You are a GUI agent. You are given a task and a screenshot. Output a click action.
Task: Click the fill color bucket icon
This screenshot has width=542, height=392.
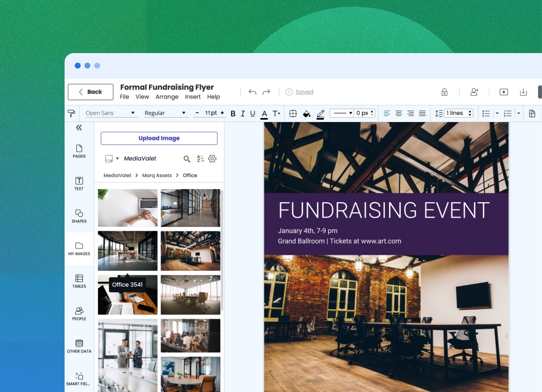307,114
